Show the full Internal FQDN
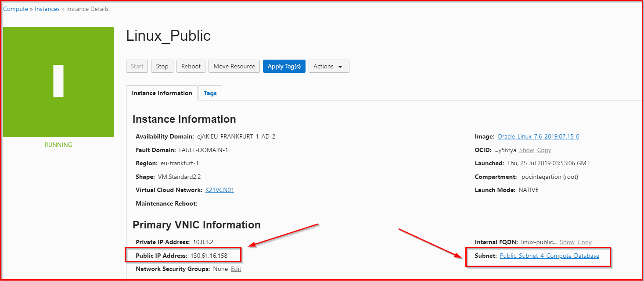Viewport: 644px width, 281px height. click(567, 242)
